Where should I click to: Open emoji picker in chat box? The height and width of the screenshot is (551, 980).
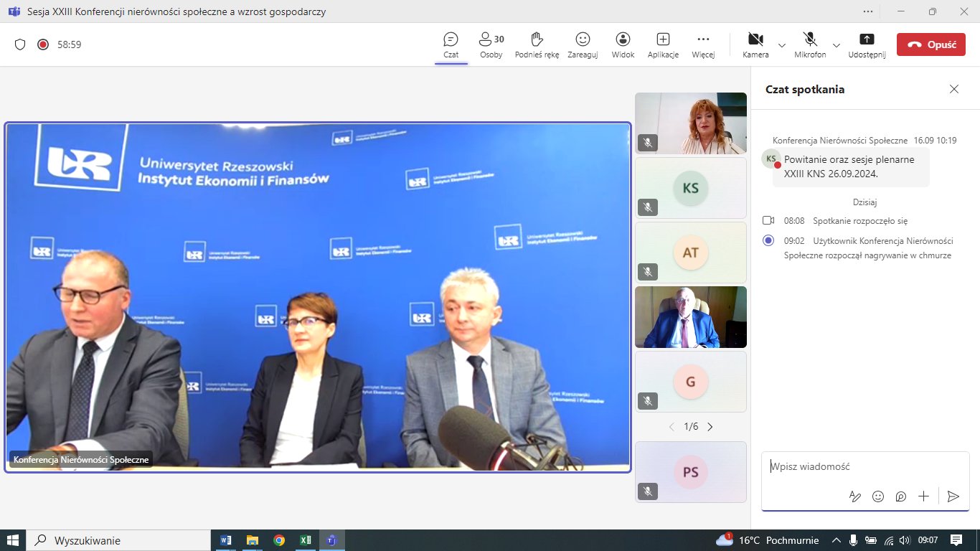coord(877,496)
